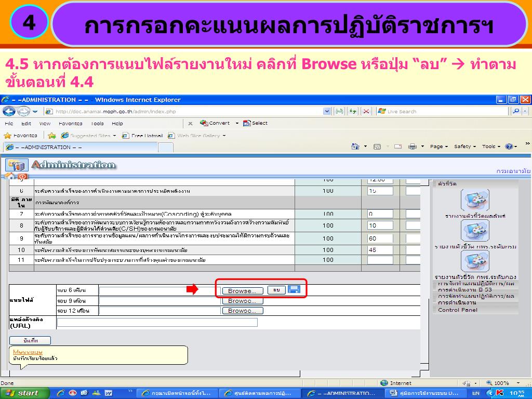
Task: Click the Message link in the notification box
Action: [28, 352]
